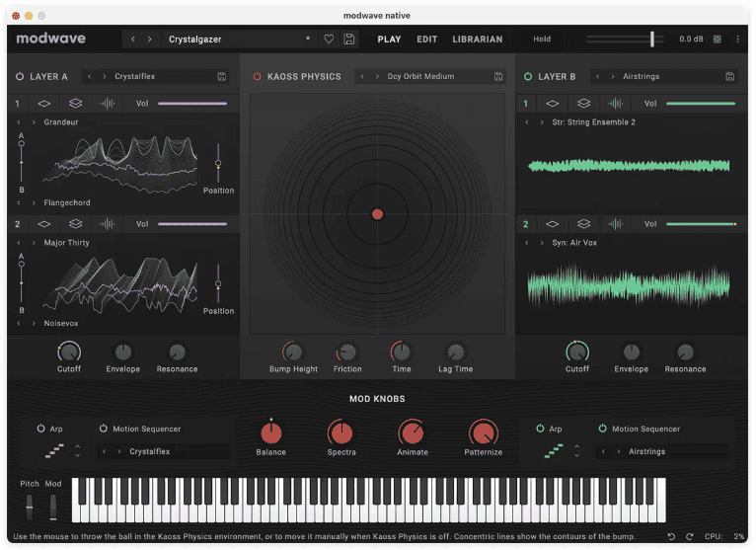Click Layer B arpeggiator pattern icon

(554, 451)
